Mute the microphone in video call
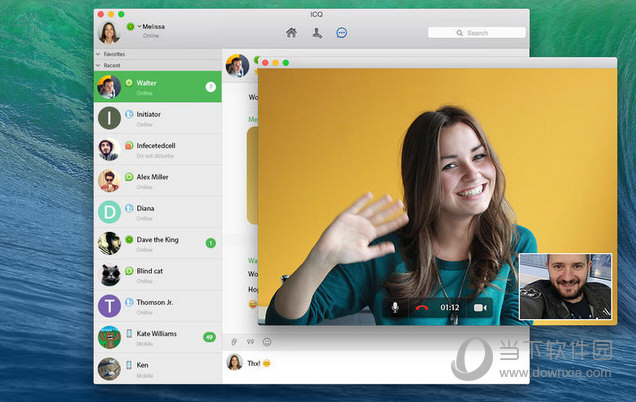The height and width of the screenshot is (402, 636). pyautogui.click(x=395, y=307)
